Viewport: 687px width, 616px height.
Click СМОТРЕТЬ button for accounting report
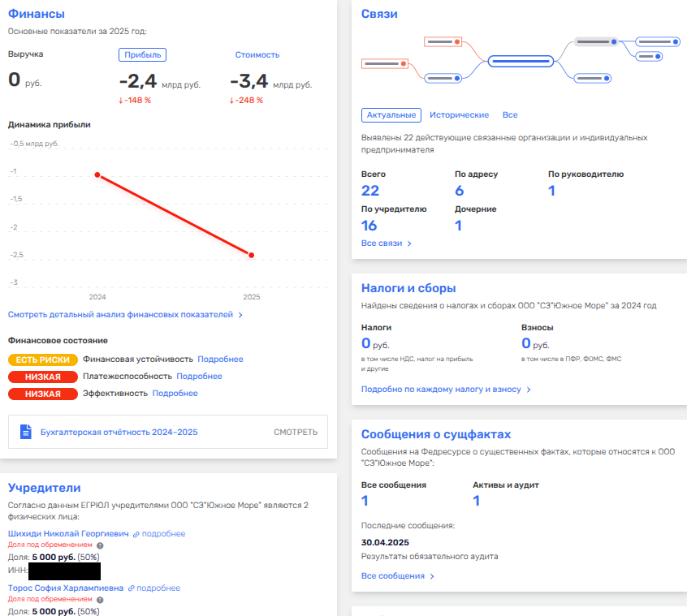(296, 432)
